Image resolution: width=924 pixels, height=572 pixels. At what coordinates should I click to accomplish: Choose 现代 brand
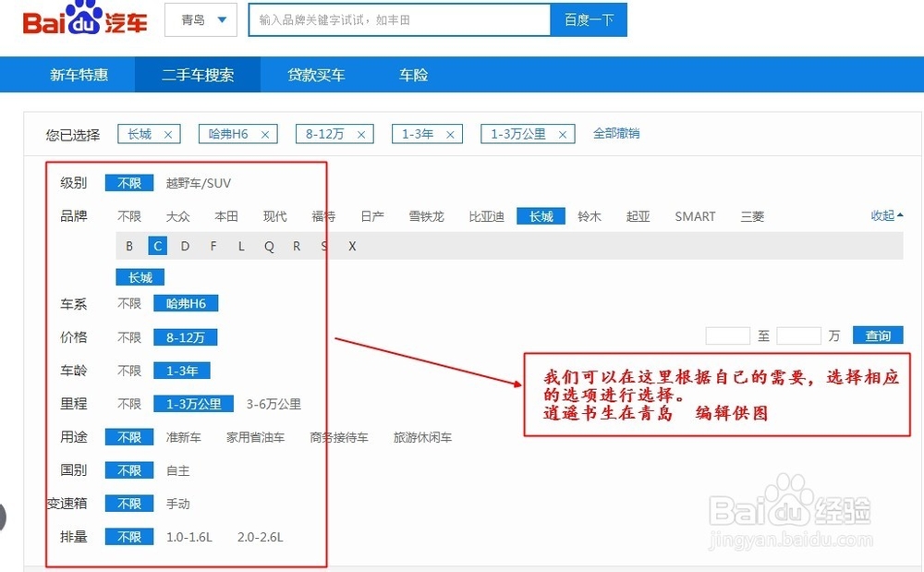pyautogui.click(x=274, y=216)
